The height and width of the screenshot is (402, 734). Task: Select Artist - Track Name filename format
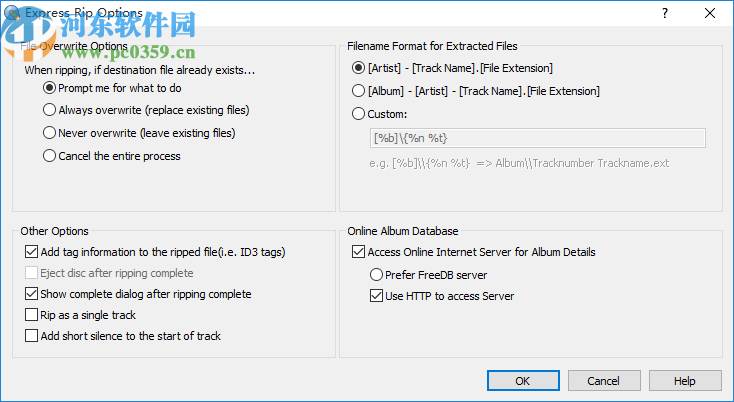pyautogui.click(x=359, y=68)
